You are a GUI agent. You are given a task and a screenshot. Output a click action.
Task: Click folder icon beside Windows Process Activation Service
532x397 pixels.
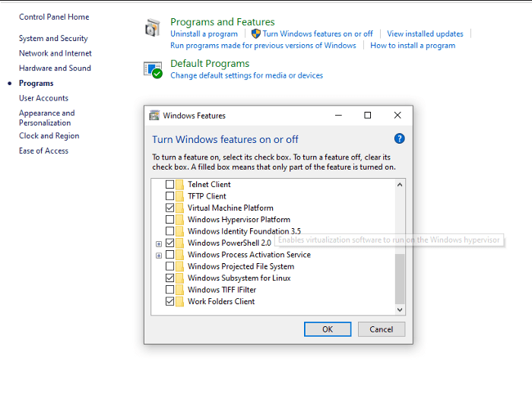click(180, 255)
